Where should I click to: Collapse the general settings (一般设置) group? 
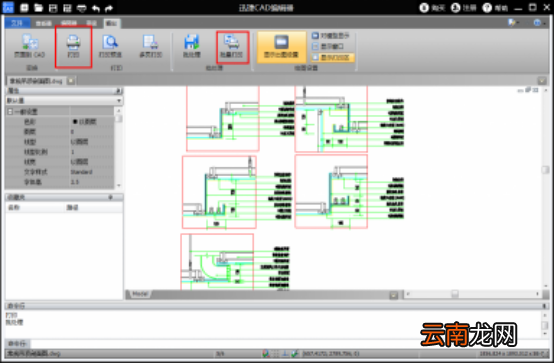10,112
